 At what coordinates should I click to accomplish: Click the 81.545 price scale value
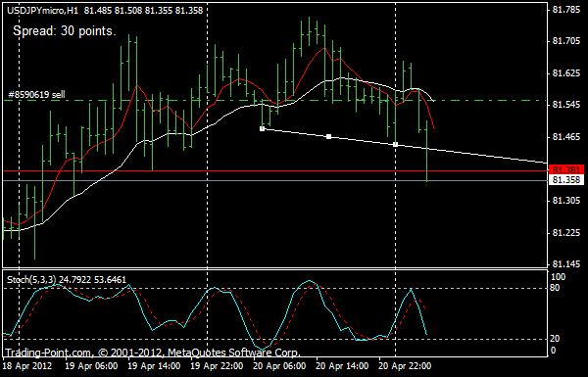pos(566,105)
